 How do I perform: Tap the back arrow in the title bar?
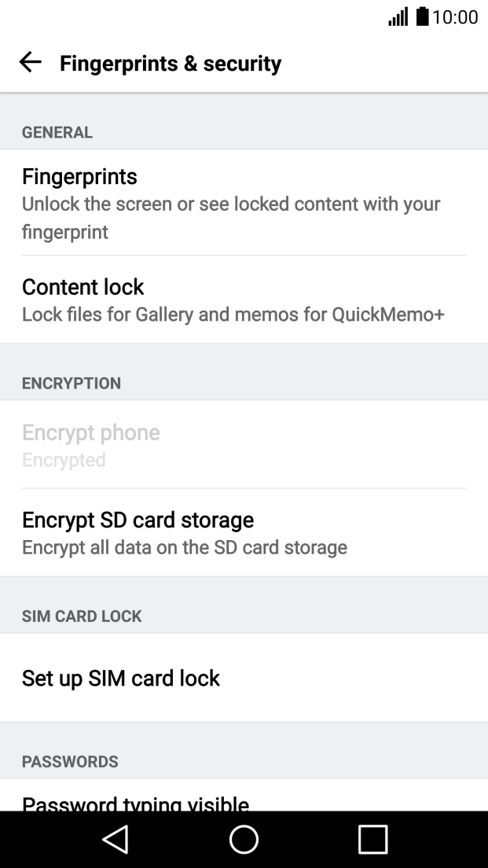tap(30, 64)
